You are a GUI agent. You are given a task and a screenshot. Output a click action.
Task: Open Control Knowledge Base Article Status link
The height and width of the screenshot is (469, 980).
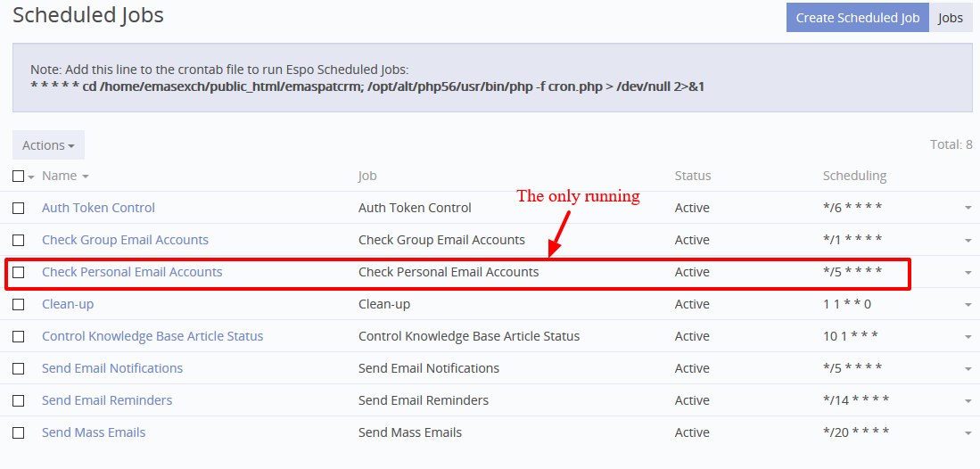click(152, 336)
